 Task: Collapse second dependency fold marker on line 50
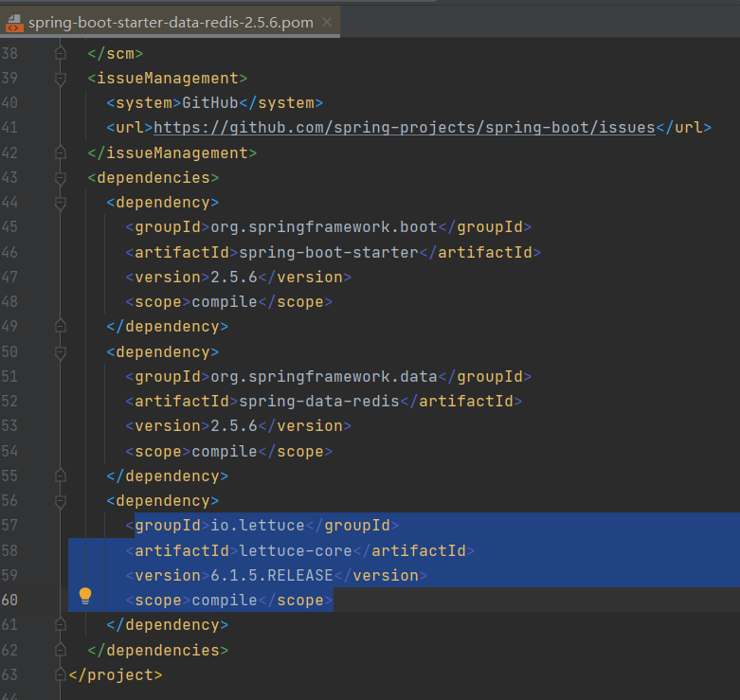pyautogui.click(x=61, y=352)
